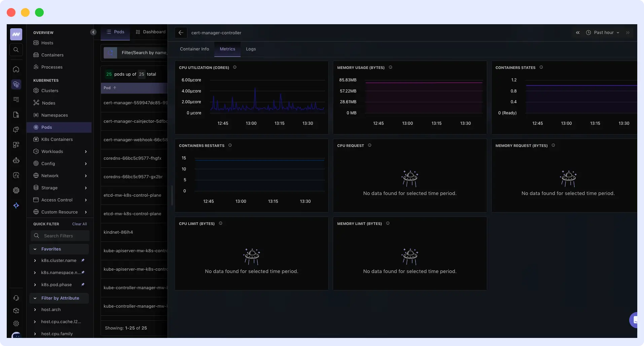Select pod kindnet-86lh4
The image size is (644, 346).
(x=134, y=232)
